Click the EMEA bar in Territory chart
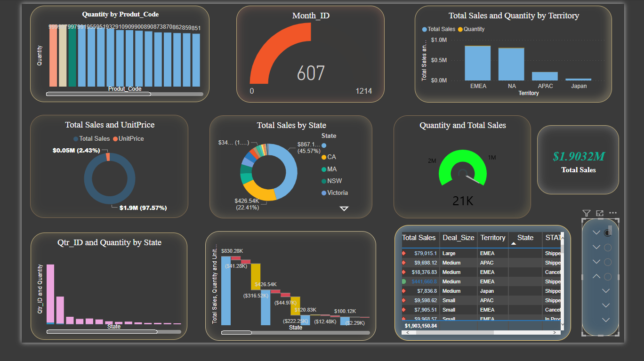644x361 pixels. click(477, 63)
